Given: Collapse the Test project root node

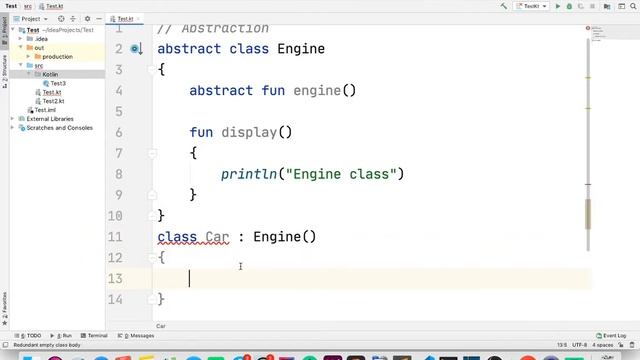Looking at the screenshot, I should [13, 30].
